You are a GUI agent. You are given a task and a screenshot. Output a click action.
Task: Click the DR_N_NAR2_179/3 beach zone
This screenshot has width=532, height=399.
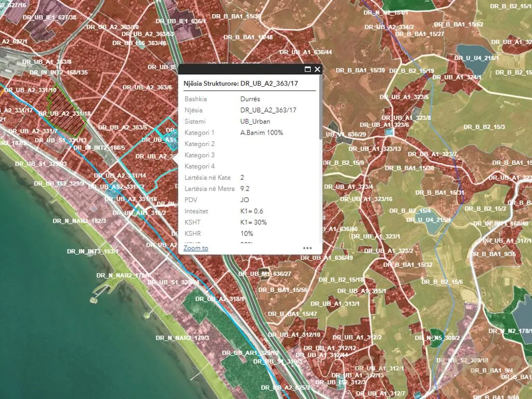182,338
